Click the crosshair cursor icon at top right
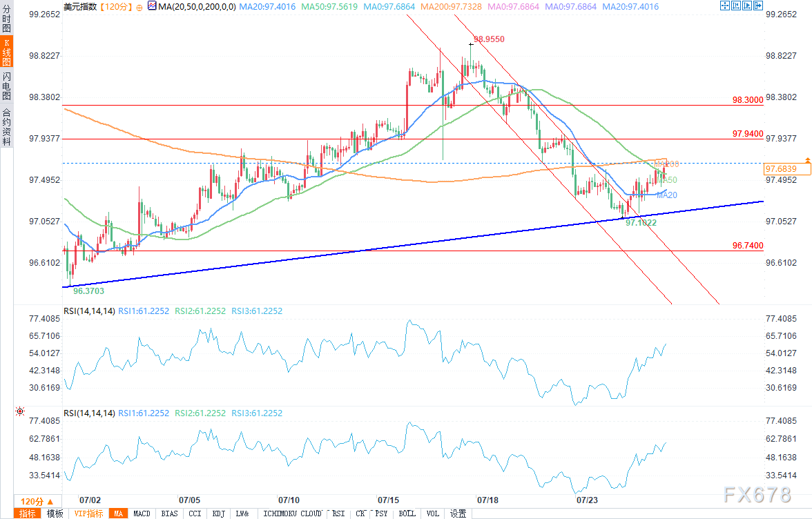 click(x=724, y=6)
